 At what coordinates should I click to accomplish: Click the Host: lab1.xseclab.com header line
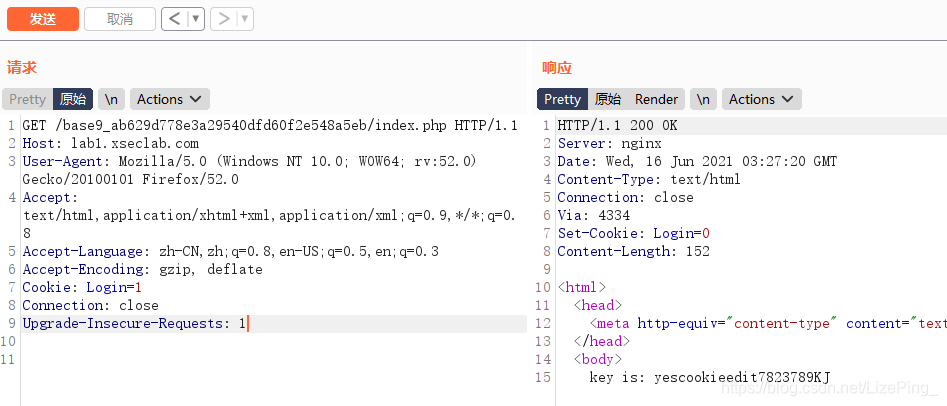(x=111, y=144)
